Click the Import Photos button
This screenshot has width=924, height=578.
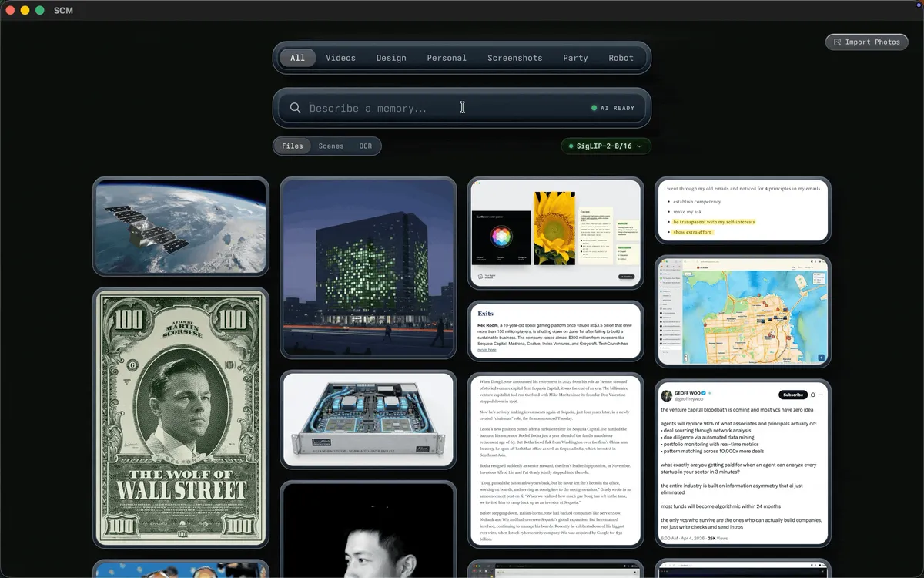(x=866, y=42)
